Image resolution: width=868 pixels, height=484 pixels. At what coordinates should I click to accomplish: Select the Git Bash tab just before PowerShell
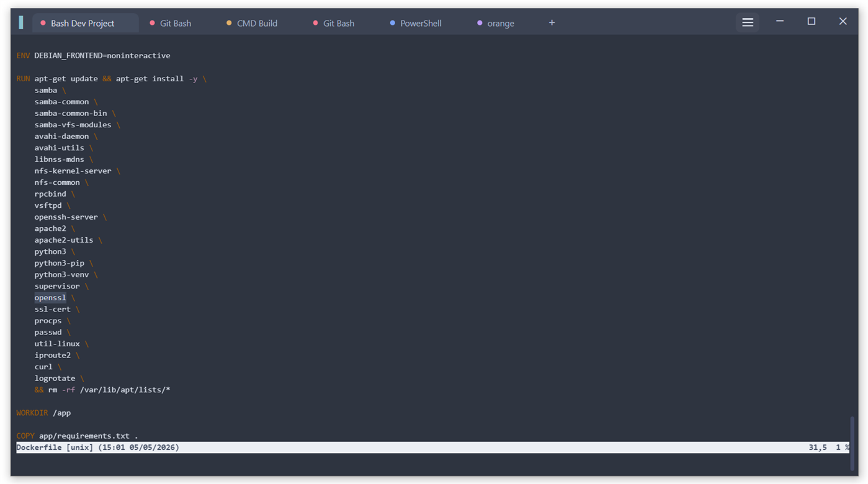[334, 23]
